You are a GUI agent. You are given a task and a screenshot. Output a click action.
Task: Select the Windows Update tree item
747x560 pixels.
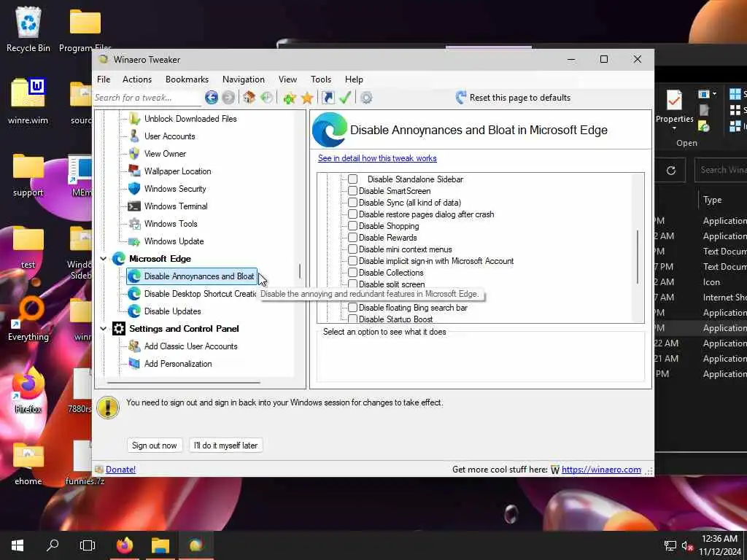[174, 241]
